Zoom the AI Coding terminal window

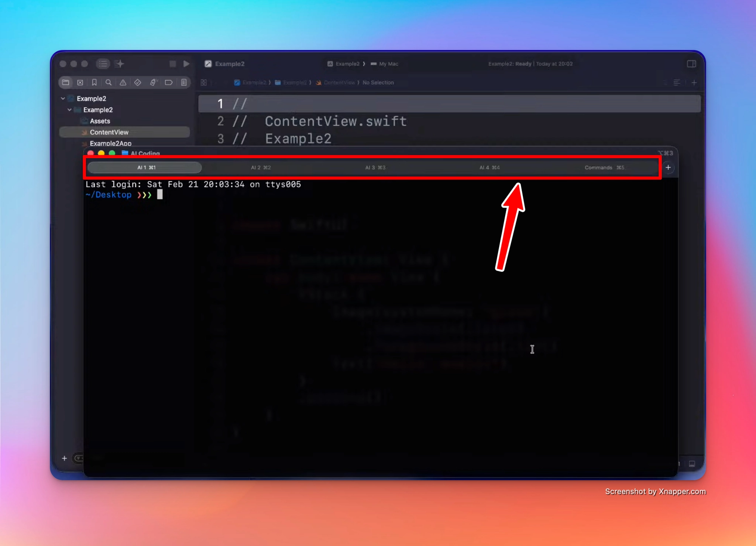click(x=112, y=153)
